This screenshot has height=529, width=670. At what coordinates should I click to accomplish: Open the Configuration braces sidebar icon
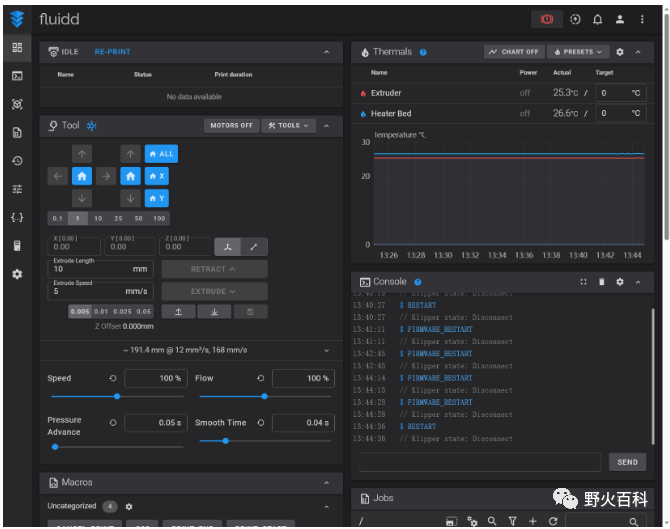[x=17, y=217]
